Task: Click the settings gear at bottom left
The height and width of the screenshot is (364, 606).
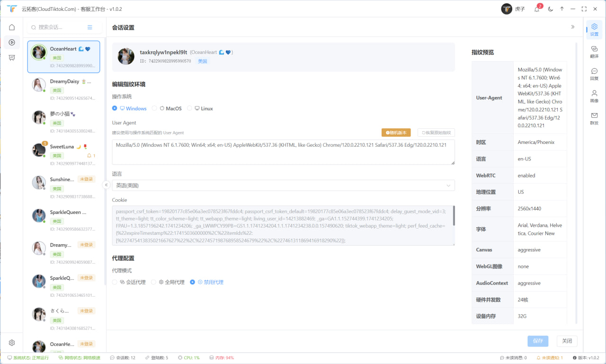Action: [x=12, y=343]
